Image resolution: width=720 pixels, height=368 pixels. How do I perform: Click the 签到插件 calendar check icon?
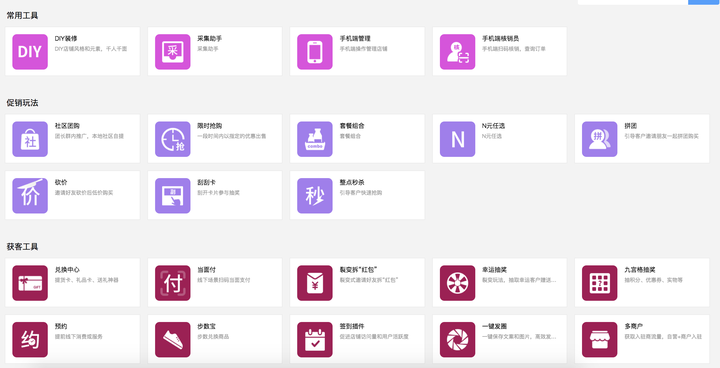pyautogui.click(x=315, y=340)
